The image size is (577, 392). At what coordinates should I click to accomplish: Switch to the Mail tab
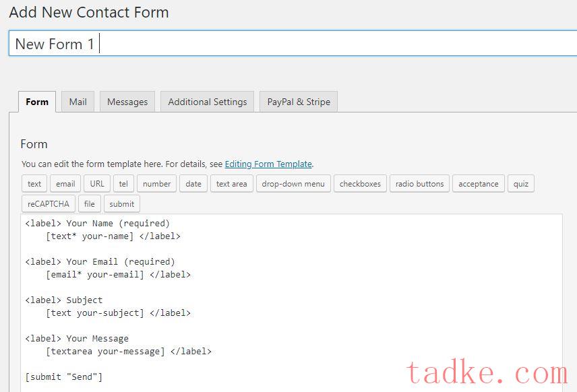pos(78,102)
